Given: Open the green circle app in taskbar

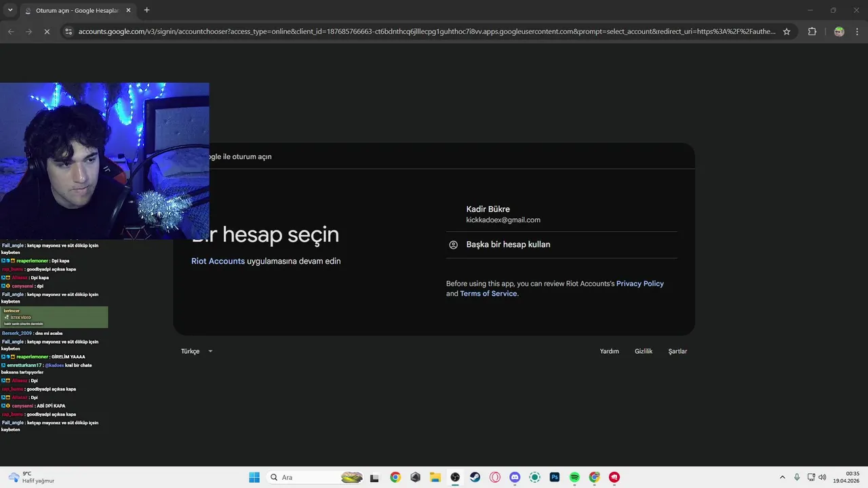Looking at the screenshot, I should click(535, 477).
